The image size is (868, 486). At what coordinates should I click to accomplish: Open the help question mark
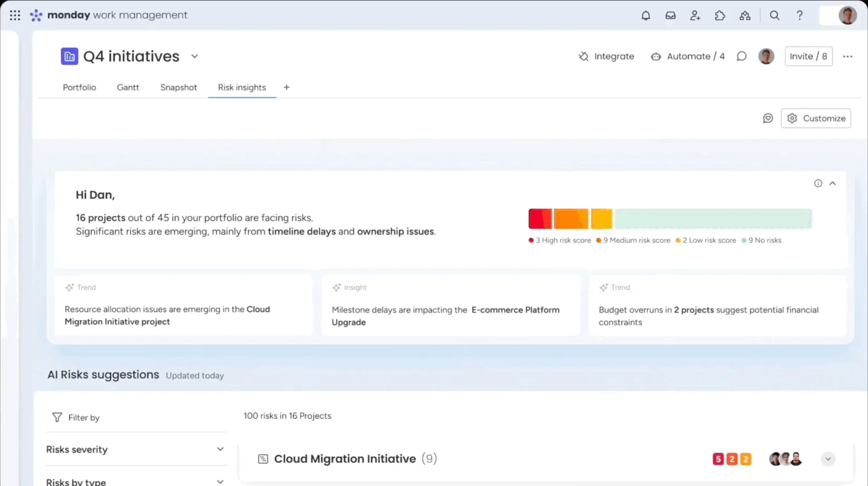(x=799, y=15)
